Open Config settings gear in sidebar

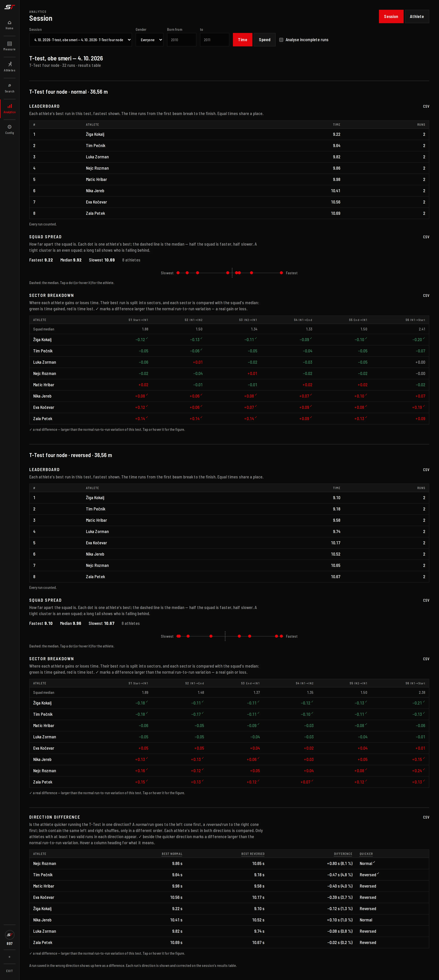point(9,130)
